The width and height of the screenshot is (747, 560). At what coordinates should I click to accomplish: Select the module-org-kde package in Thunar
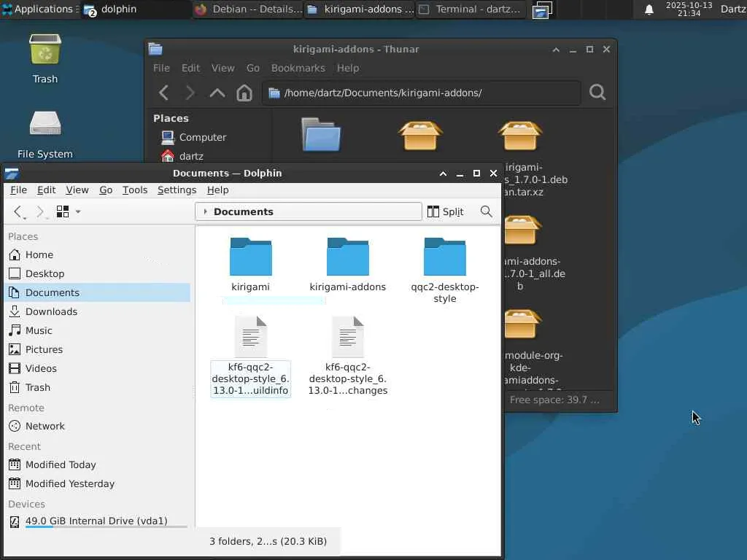pyautogui.click(x=522, y=324)
